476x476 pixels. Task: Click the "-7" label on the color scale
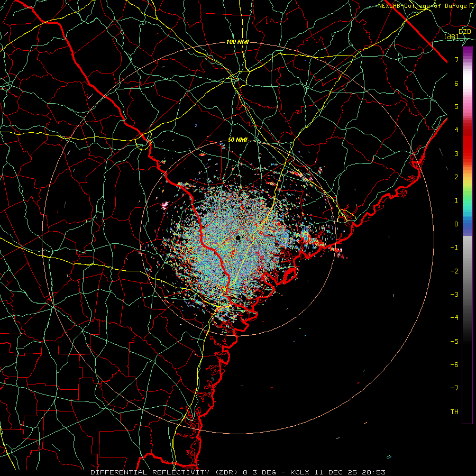click(454, 388)
